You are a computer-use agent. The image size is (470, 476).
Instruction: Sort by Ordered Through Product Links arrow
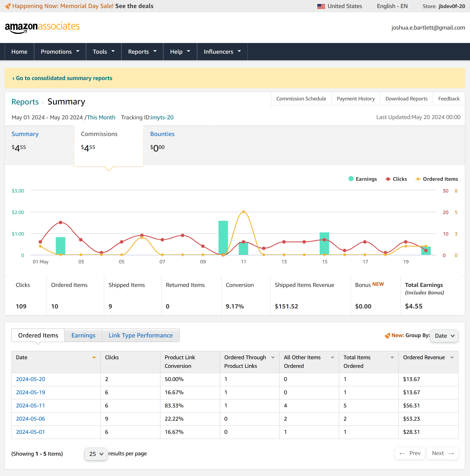273,358
